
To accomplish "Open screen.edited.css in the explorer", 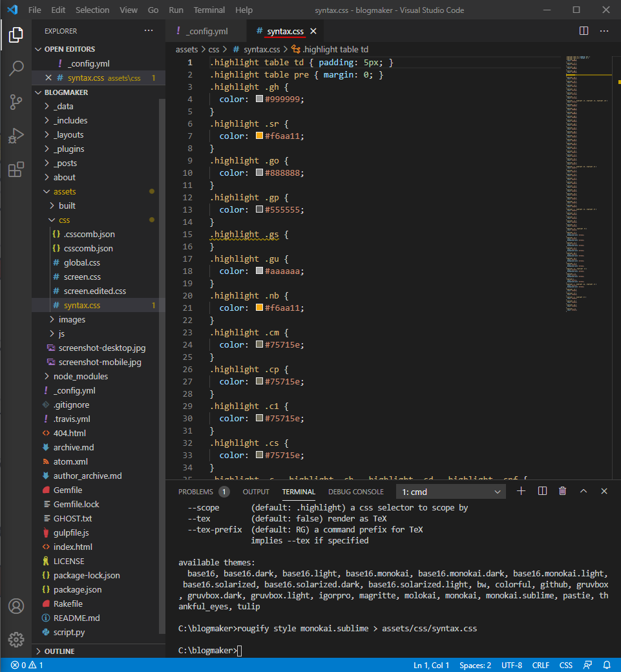I will (x=95, y=291).
